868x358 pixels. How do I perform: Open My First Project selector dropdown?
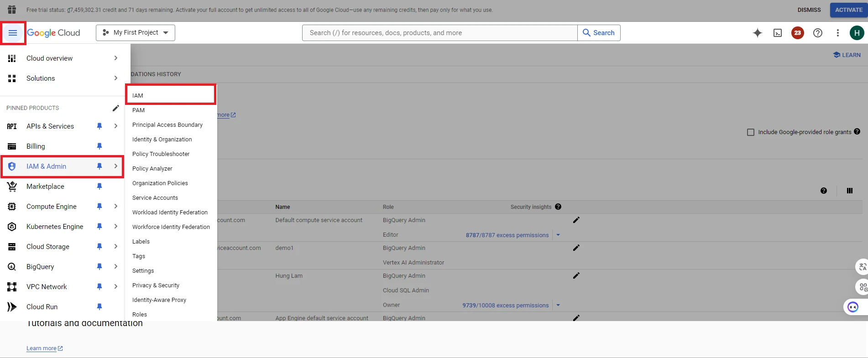click(136, 33)
